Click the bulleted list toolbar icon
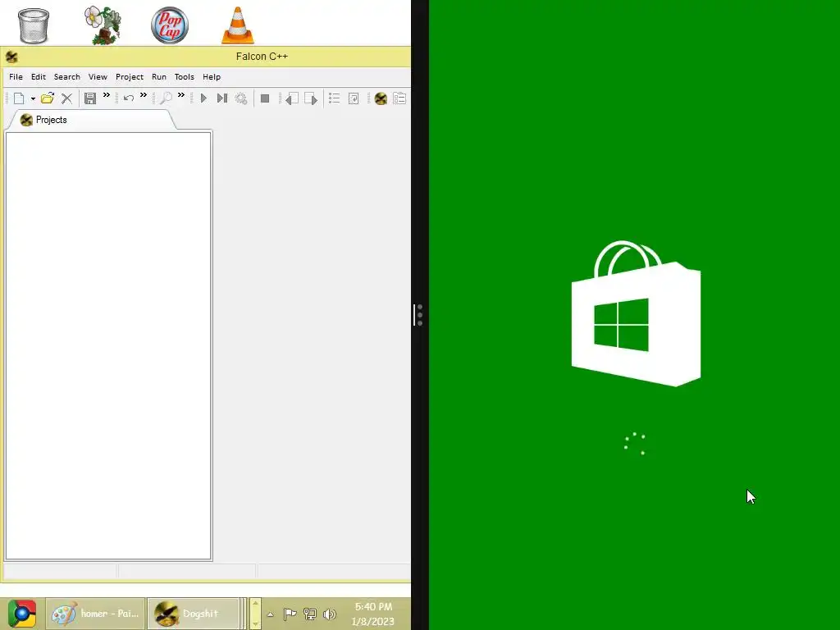The width and height of the screenshot is (840, 630). (335, 98)
